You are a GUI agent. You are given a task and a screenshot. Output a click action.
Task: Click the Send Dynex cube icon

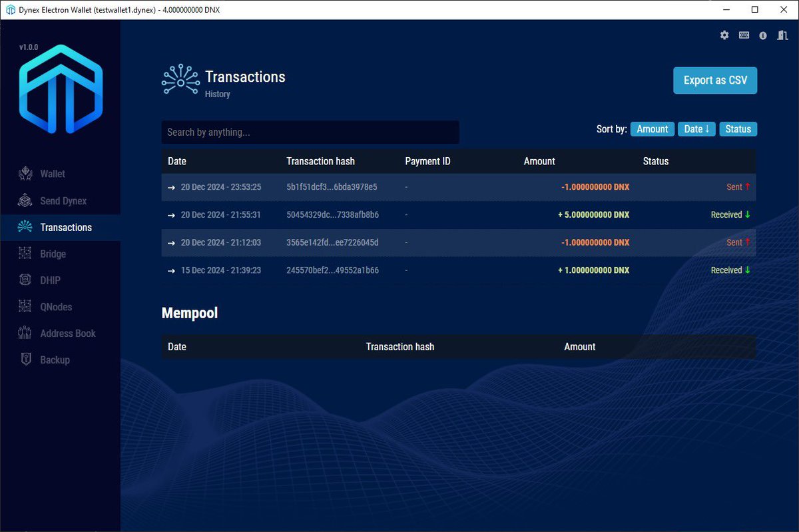25,200
